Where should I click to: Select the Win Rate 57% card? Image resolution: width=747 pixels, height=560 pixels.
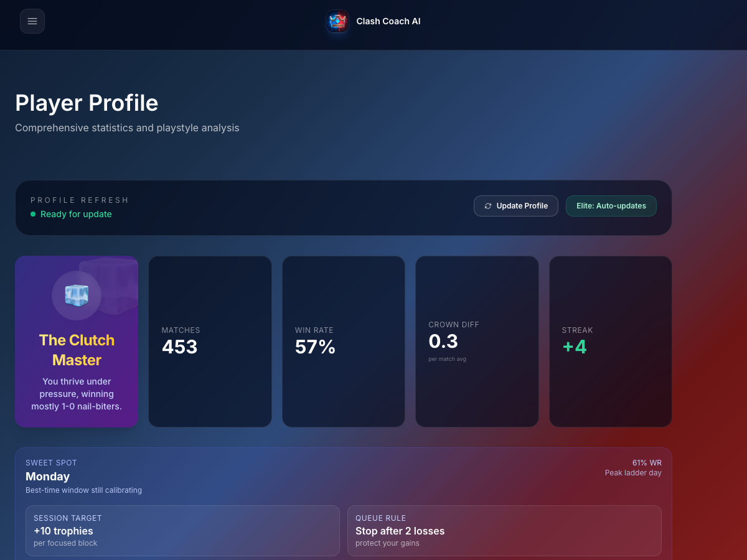point(343,341)
